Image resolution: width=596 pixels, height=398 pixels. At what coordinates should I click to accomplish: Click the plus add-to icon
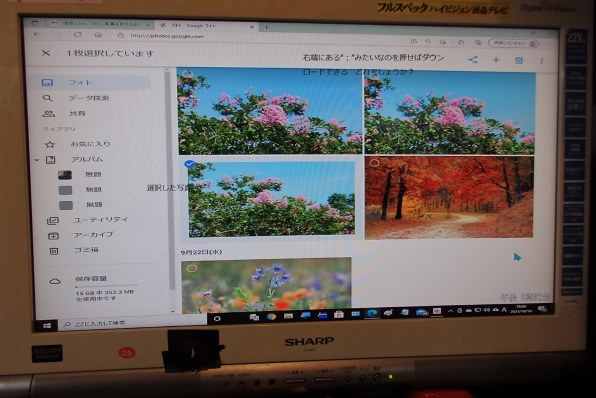pyautogui.click(x=496, y=60)
